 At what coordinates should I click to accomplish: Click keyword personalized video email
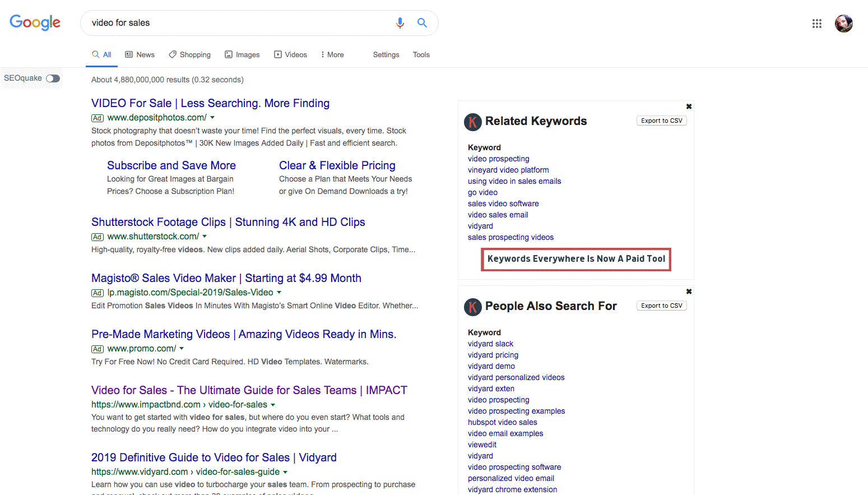coord(511,478)
